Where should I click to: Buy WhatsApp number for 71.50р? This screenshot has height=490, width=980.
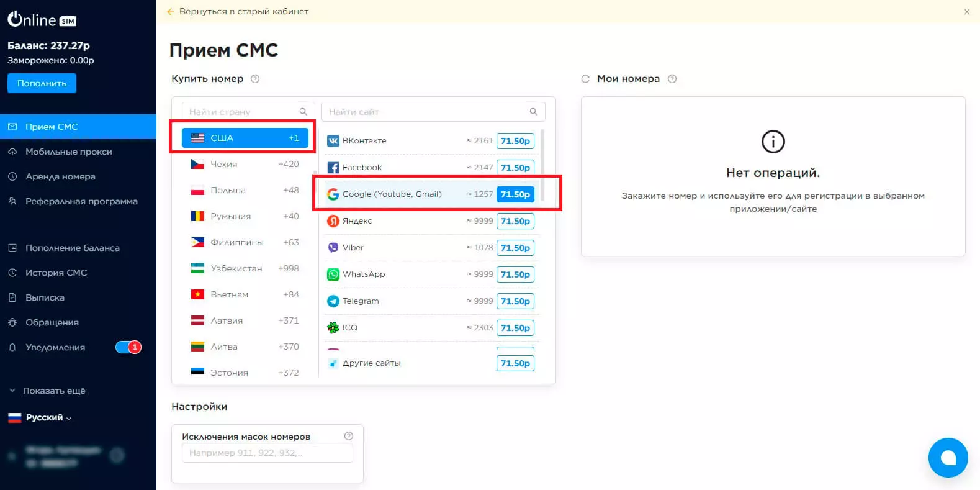[x=515, y=274]
